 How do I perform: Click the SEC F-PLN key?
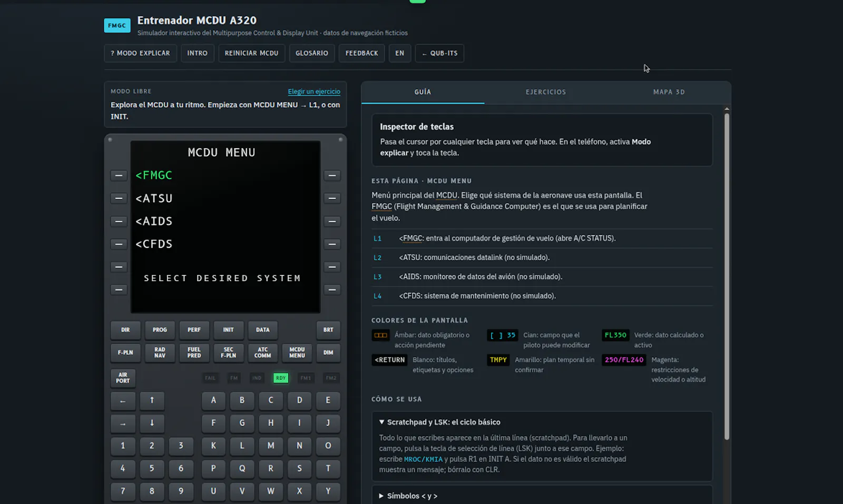(228, 353)
